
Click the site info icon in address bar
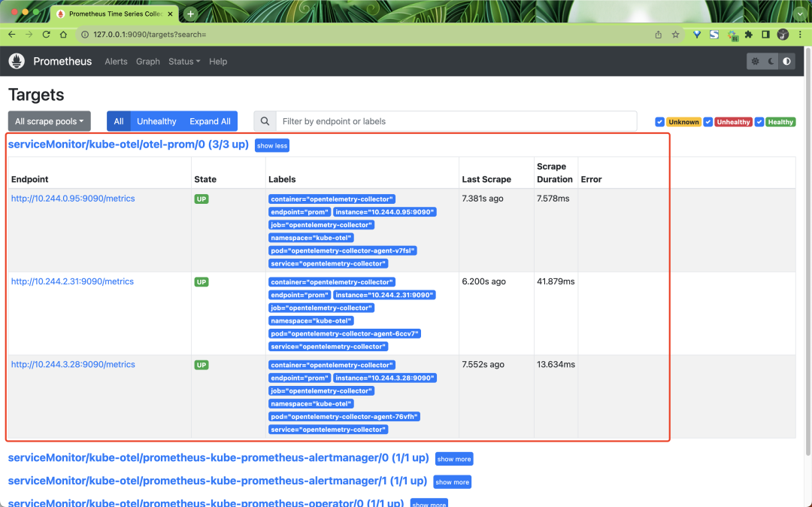pyautogui.click(x=85, y=35)
